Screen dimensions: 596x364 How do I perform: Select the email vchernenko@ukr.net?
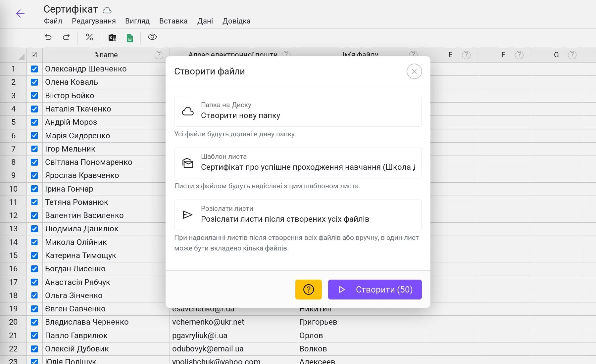233,322
